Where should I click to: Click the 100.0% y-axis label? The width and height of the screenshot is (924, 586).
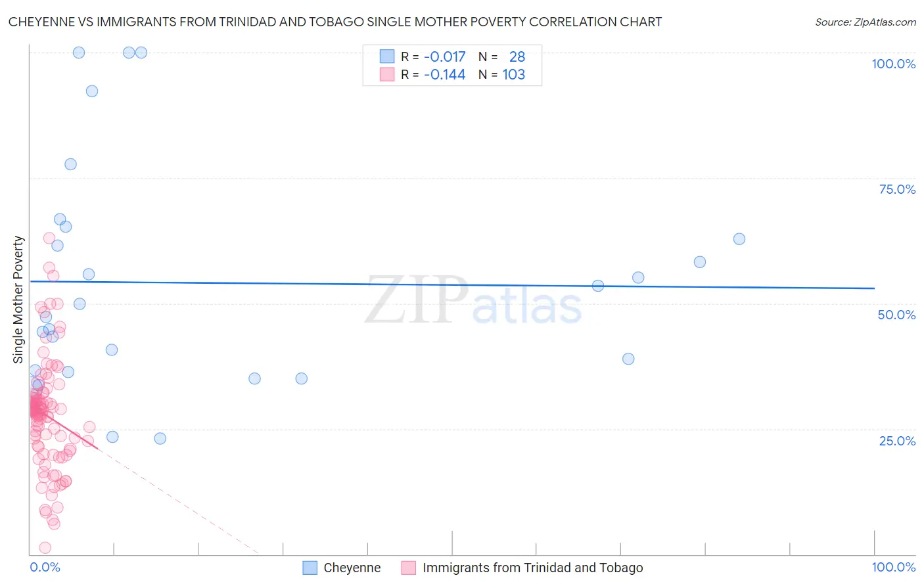894,64
